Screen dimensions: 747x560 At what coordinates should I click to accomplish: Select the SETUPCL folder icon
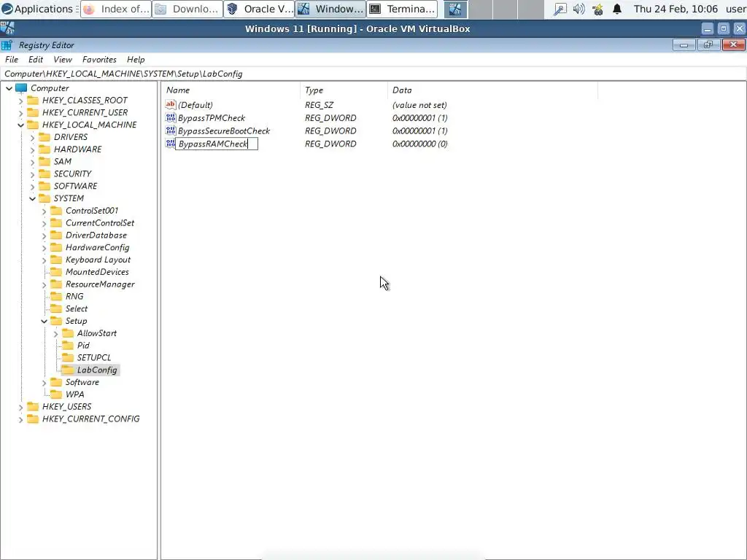click(x=68, y=357)
